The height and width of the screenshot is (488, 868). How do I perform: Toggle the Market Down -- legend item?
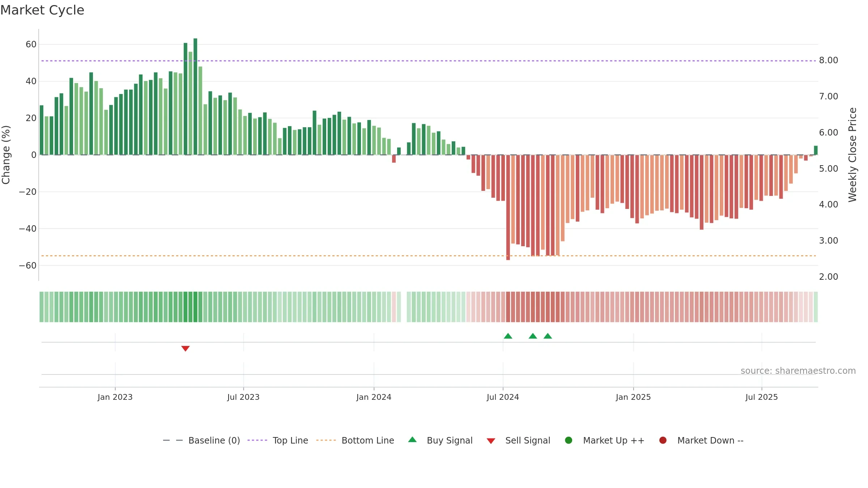coord(701,440)
